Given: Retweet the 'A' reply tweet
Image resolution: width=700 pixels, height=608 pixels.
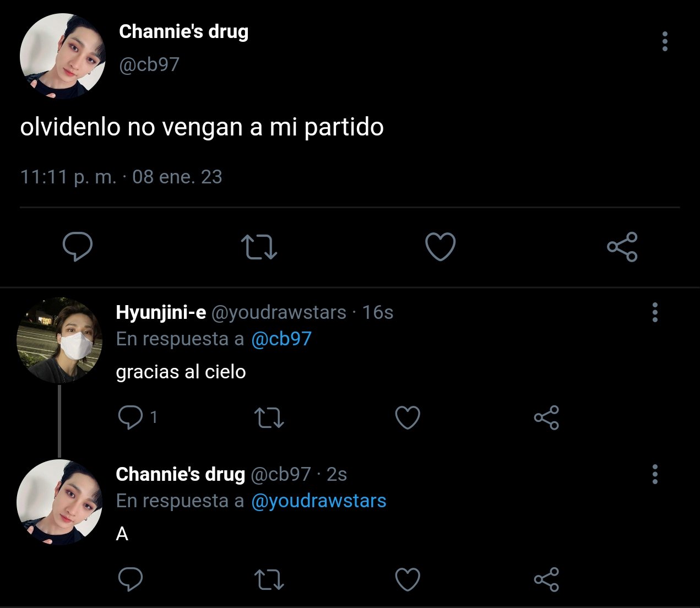Looking at the screenshot, I should 269,580.
